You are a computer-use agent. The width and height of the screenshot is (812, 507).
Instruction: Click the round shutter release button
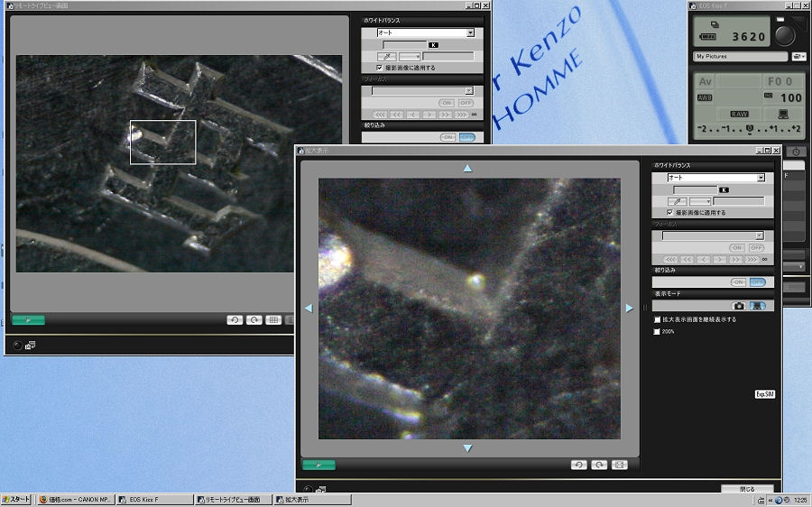tap(785, 35)
